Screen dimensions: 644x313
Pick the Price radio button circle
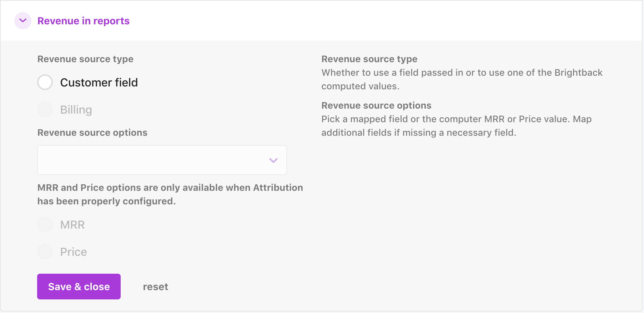[x=45, y=252]
